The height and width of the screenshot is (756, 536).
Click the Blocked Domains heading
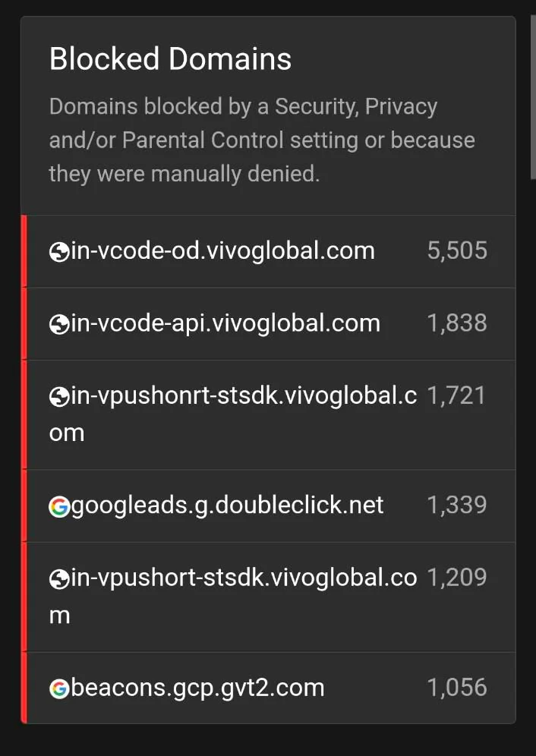coord(170,59)
